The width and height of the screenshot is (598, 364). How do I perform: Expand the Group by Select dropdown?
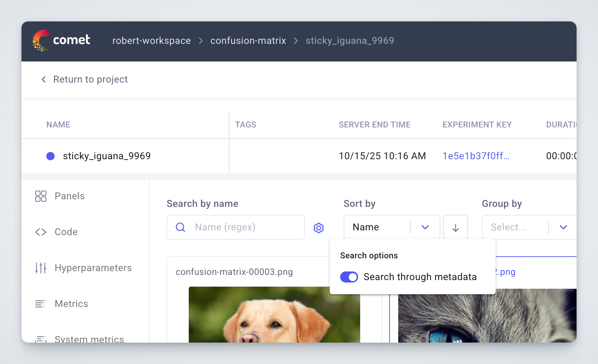coord(563,227)
